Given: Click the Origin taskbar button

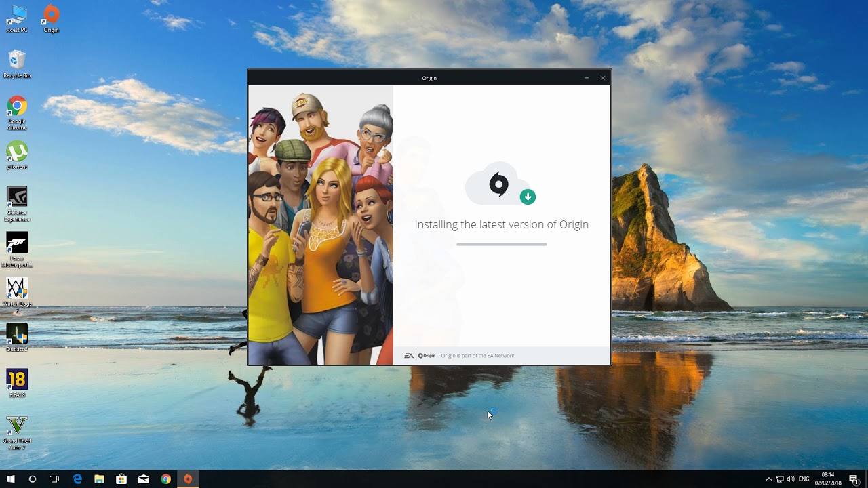Looking at the screenshot, I should point(188,479).
